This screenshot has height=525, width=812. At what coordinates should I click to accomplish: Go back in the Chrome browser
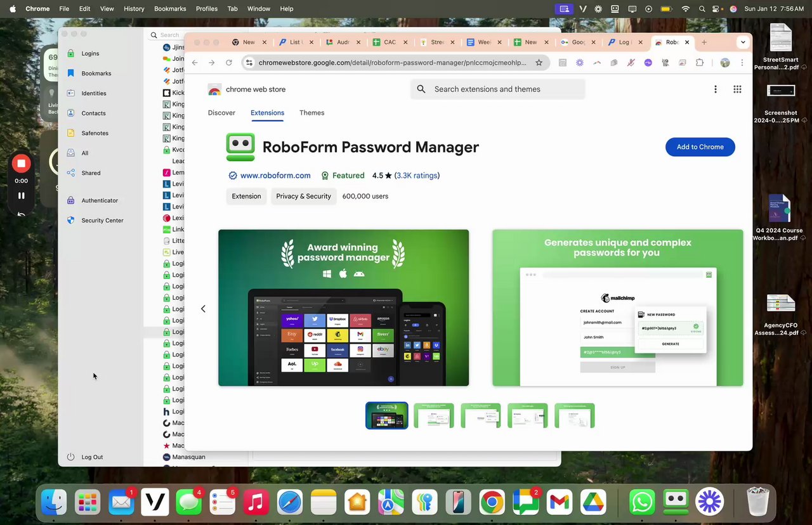[x=195, y=63]
